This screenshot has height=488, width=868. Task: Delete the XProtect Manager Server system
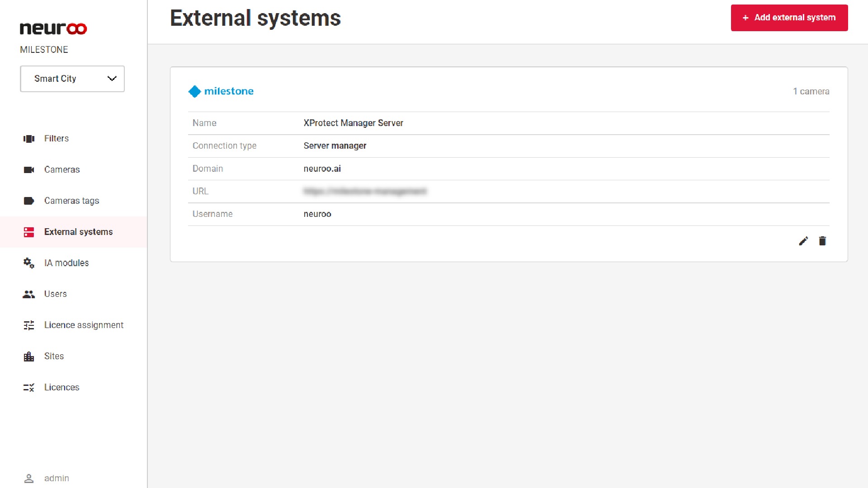click(x=822, y=241)
